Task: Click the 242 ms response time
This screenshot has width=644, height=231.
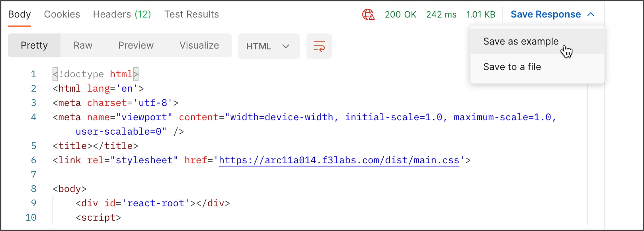Action: pos(441,15)
